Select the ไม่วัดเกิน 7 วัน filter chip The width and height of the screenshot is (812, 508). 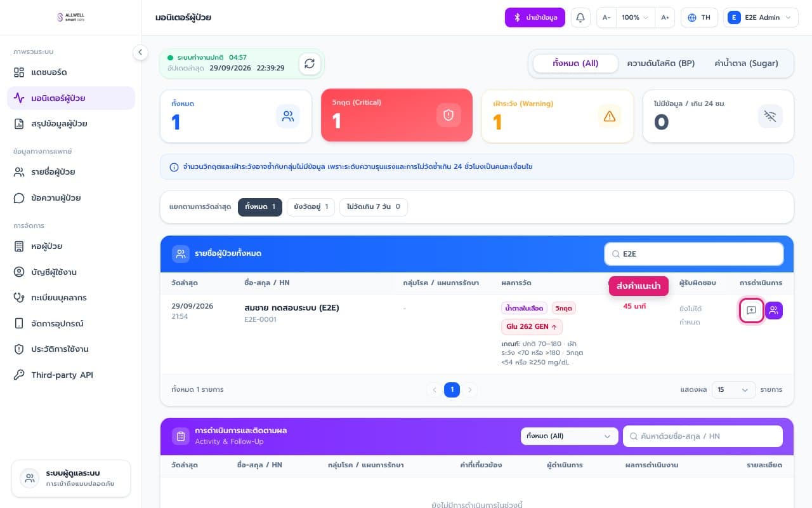tap(374, 207)
